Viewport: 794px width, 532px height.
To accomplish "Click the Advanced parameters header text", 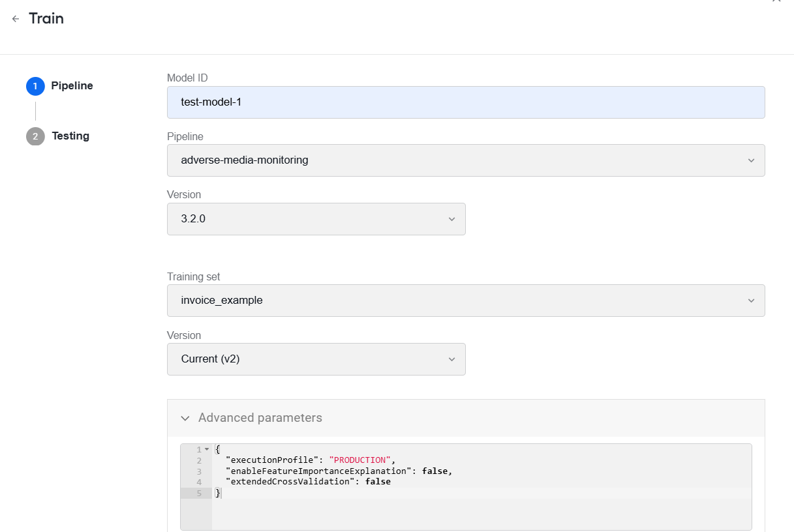I will 260,418.
